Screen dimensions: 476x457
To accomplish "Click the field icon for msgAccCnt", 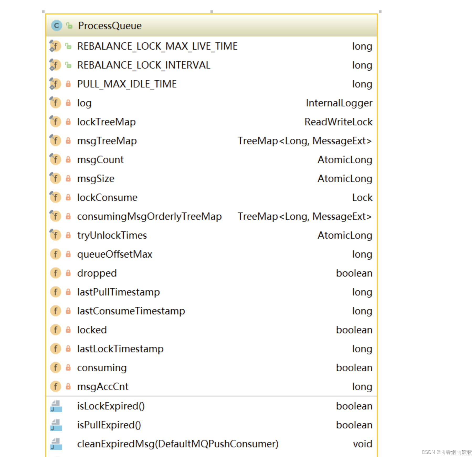I will click(56, 387).
